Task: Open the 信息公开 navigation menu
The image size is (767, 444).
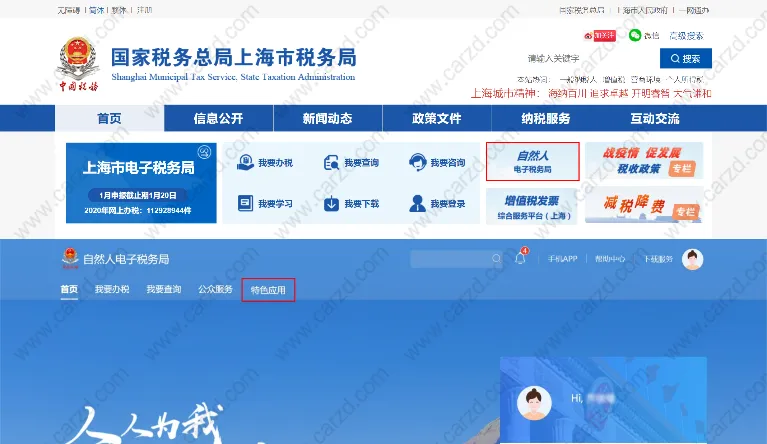Action: 218,118
